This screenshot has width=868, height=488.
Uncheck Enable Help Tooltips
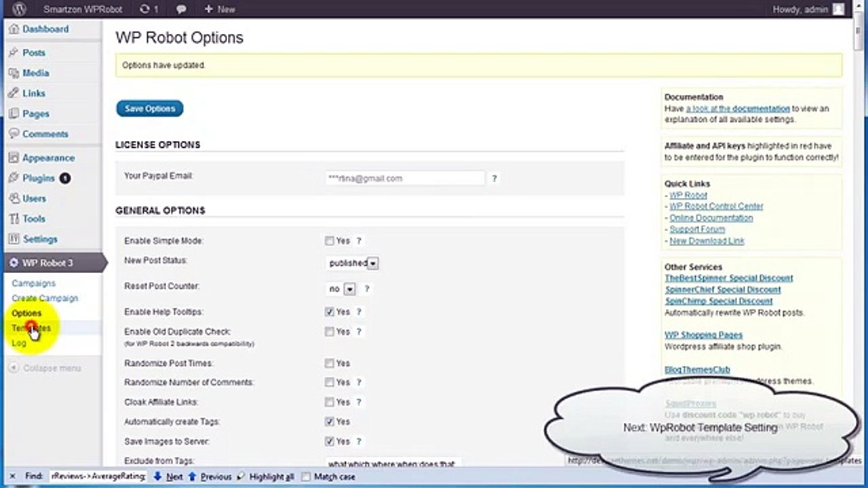click(330, 312)
